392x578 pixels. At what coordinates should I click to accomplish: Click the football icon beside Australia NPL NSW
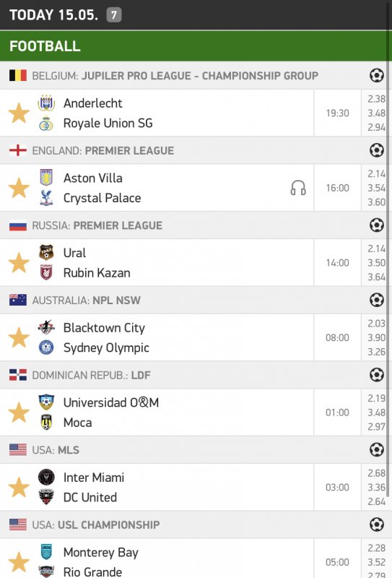pyautogui.click(x=377, y=300)
